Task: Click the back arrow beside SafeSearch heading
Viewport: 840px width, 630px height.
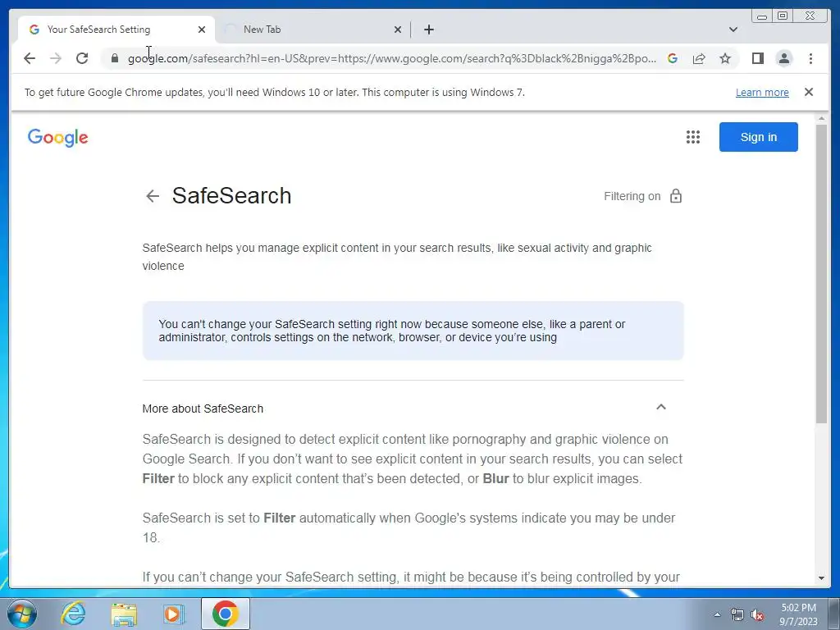Action: pyautogui.click(x=153, y=196)
